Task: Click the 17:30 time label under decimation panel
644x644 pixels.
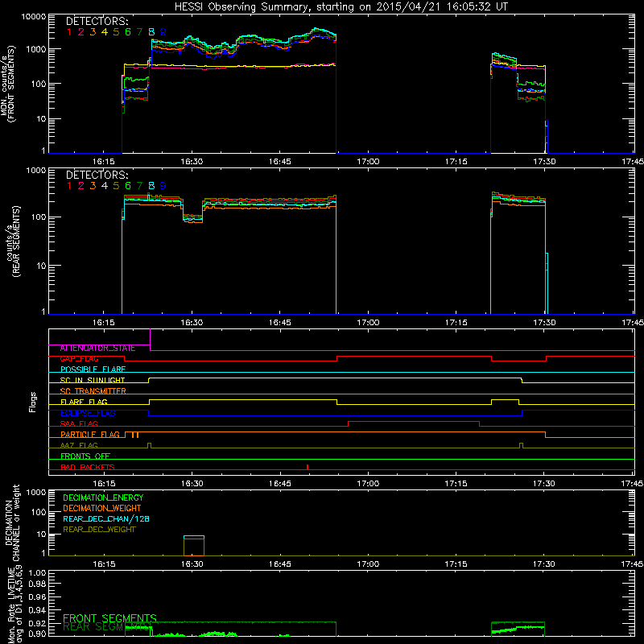Action: pyautogui.click(x=544, y=564)
